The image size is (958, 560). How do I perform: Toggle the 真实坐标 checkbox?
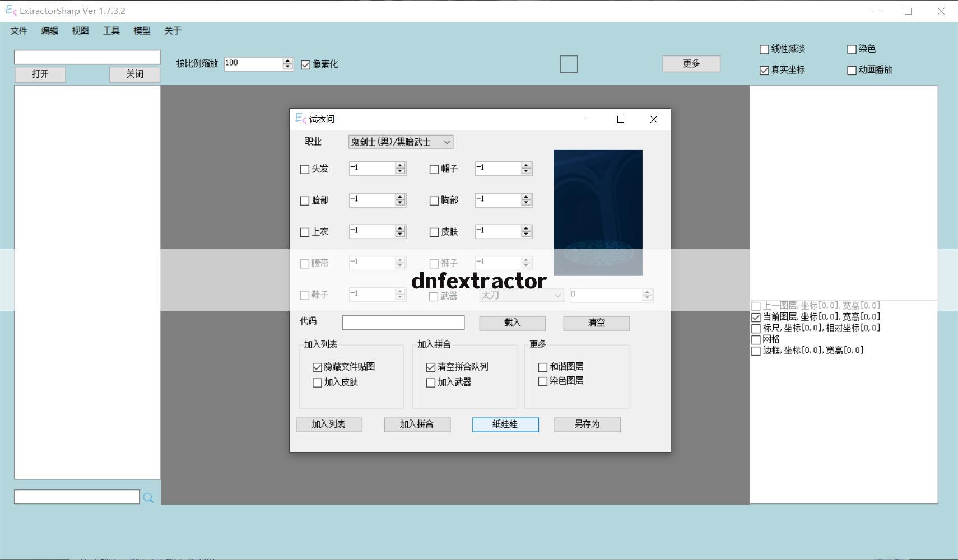point(764,70)
